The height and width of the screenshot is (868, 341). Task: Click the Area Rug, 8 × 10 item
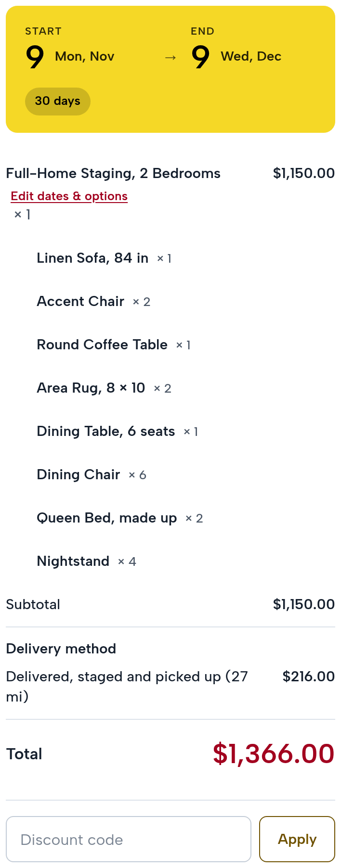point(91,388)
